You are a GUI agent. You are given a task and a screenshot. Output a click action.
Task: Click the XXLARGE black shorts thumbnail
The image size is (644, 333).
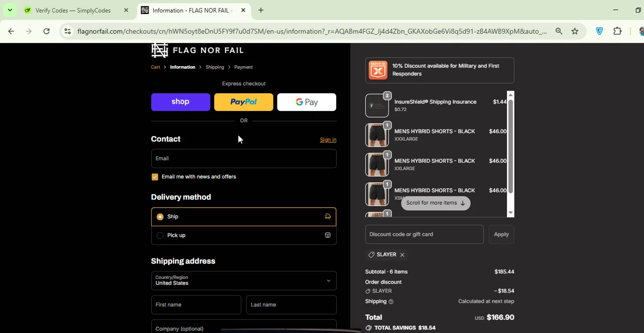click(x=377, y=165)
